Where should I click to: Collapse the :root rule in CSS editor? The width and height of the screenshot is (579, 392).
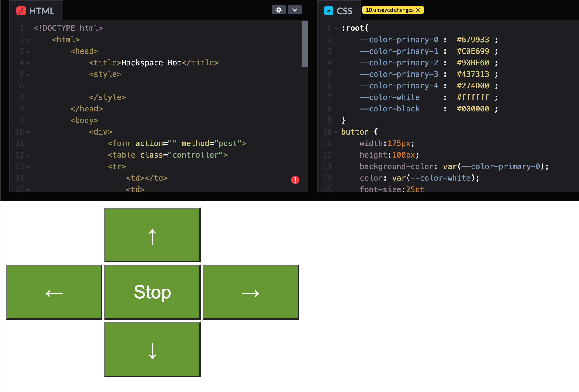pos(336,28)
